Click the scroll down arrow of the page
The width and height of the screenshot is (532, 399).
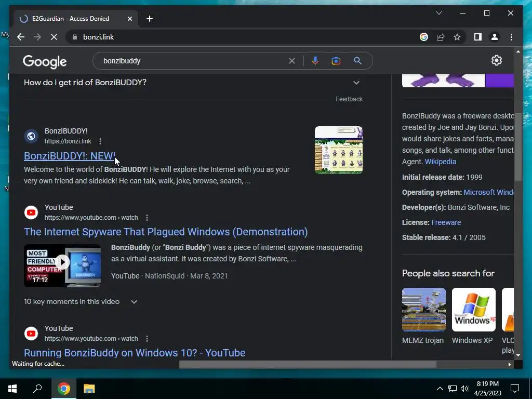(518, 355)
